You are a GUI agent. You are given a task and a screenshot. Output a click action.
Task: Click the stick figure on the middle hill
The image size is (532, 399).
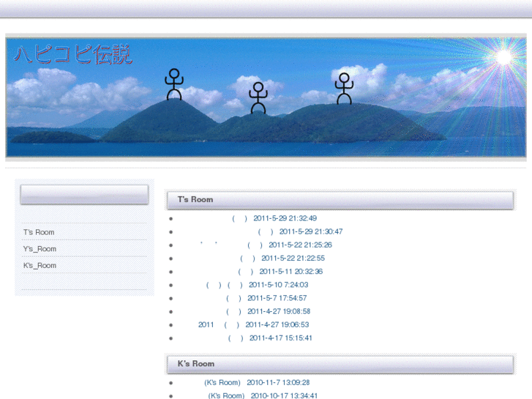[258, 98]
